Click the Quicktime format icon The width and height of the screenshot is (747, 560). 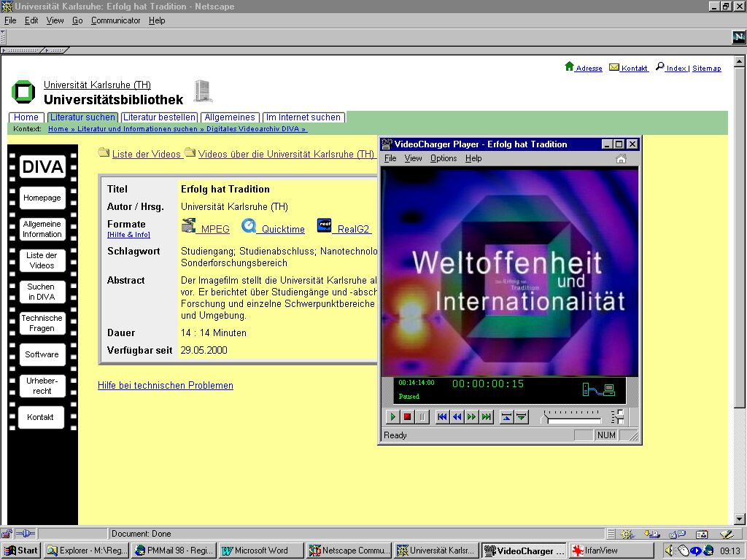click(248, 225)
